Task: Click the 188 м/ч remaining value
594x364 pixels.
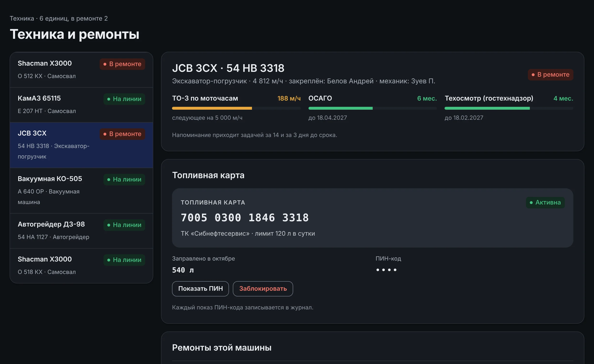Action: pyautogui.click(x=289, y=99)
